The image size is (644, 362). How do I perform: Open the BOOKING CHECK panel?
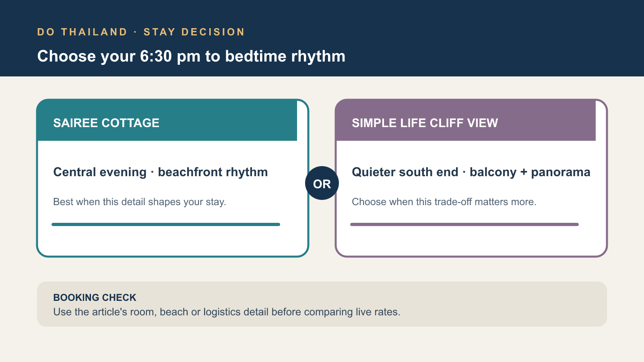(x=322, y=304)
